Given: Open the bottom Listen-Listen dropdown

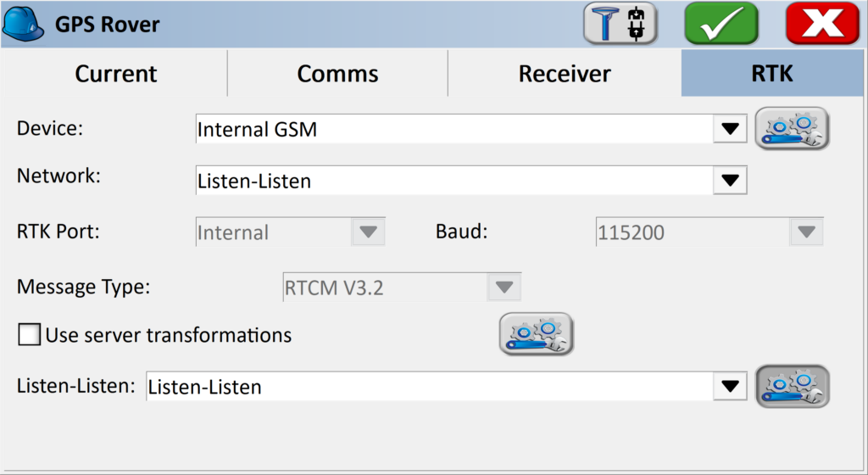Looking at the screenshot, I should pyautogui.click(x=729, y=387).
